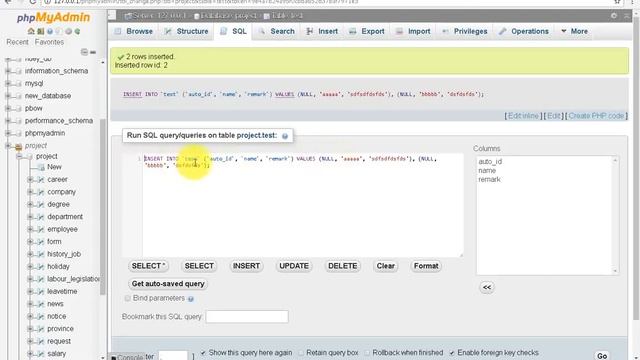Click the Go button to run the query
Image resolution: width=640 pixels, height=360 pixels.
[x=602, y=356]
